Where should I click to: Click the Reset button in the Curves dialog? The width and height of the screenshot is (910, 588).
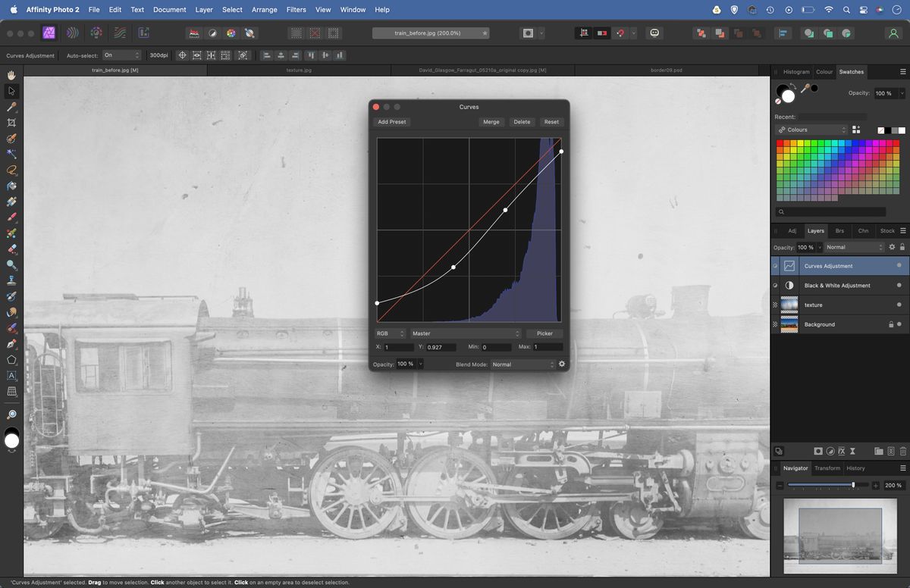tap(551, 121)
